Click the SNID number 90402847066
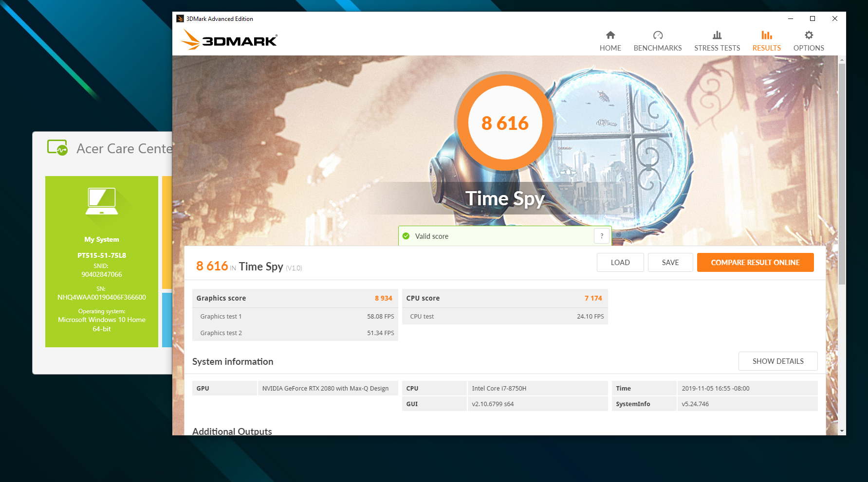Screen dimensions: 868x482 102,274
